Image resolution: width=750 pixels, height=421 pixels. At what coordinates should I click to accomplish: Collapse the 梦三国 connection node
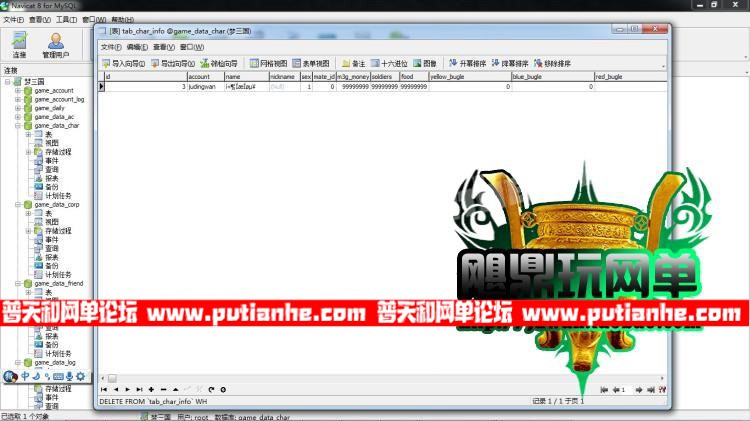tap(8, 82)
